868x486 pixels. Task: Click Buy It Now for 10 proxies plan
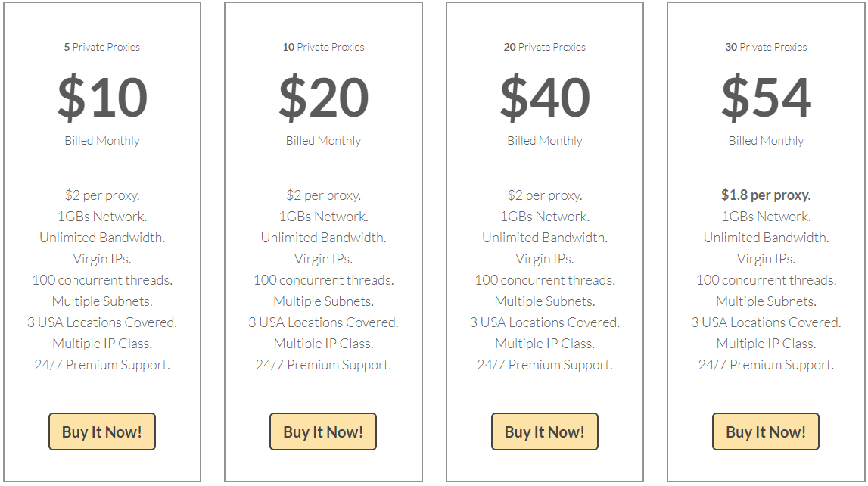tap(323, 431)
